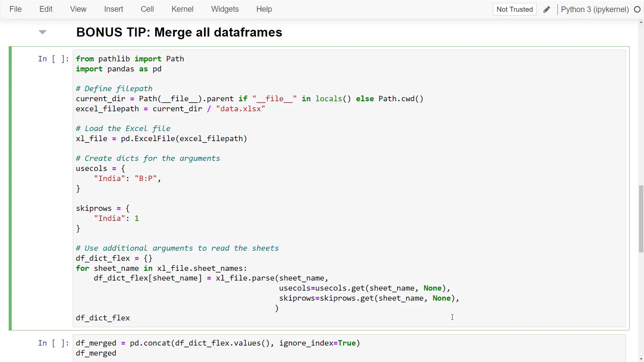Click the kernel status circle indicator
644x362 pixels.
coord(637,9)
